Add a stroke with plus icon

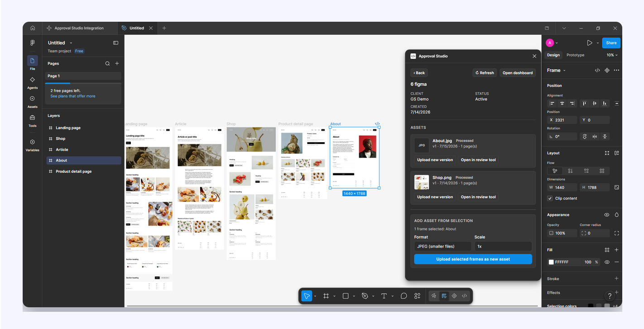[616, 279]
